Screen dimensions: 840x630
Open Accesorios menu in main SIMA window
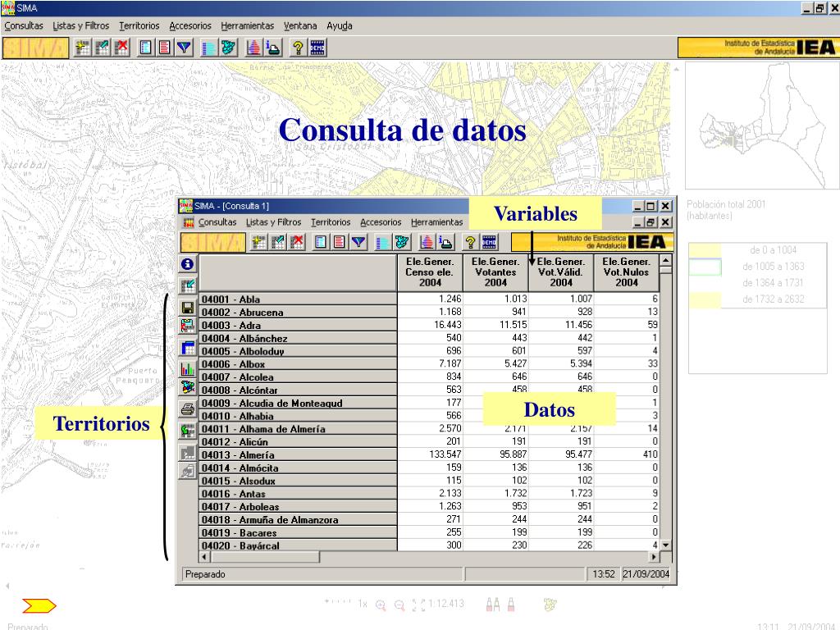tap(190, 25)
